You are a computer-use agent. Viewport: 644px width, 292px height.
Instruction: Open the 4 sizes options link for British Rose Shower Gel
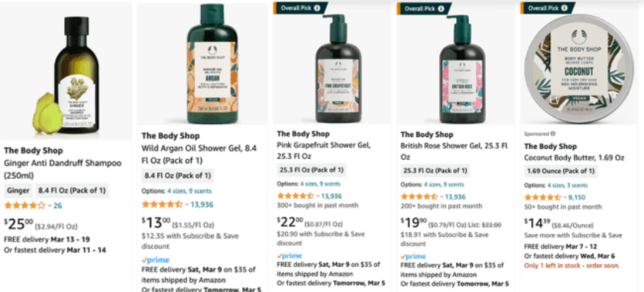[x=433, y=184]
